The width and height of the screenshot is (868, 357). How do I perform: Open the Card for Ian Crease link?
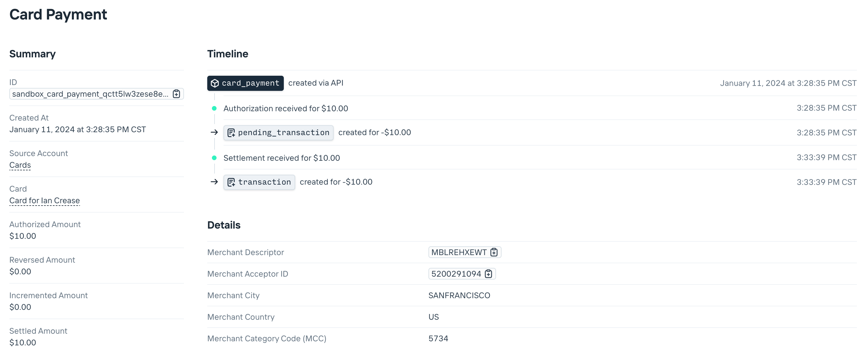pos(44,200)
